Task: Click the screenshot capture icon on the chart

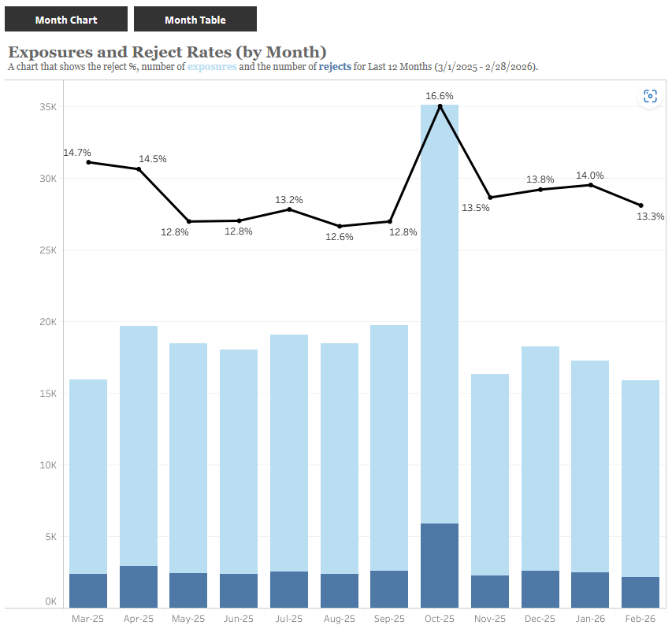Action: (649, 95)
